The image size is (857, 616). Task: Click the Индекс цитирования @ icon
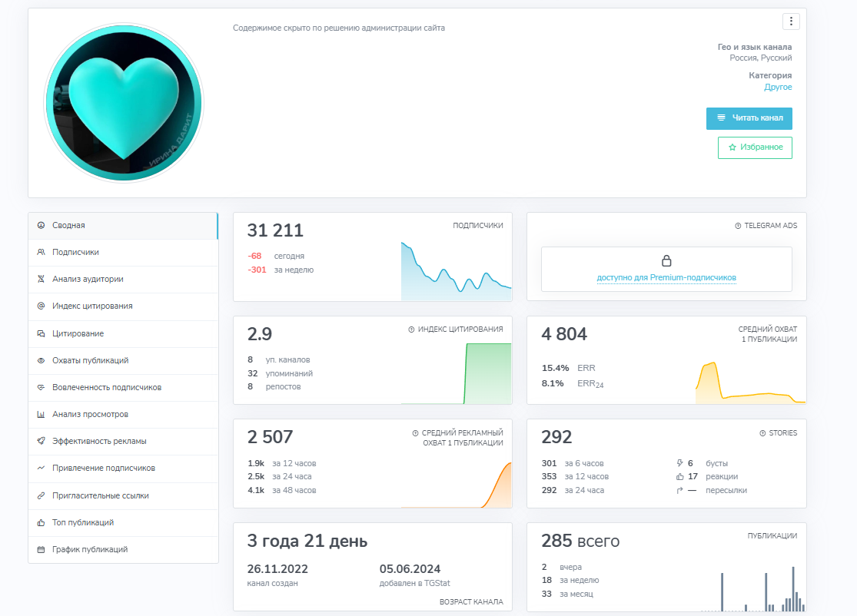pos(41,306)
